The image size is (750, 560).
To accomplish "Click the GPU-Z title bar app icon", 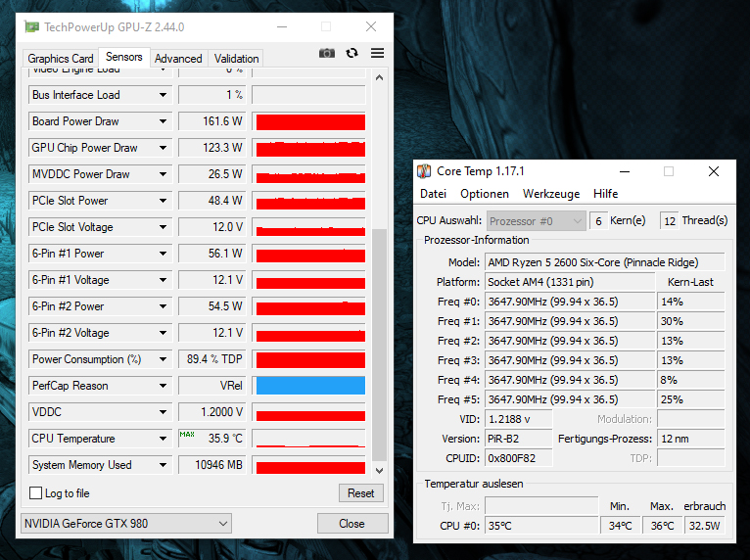I will 31,27.
